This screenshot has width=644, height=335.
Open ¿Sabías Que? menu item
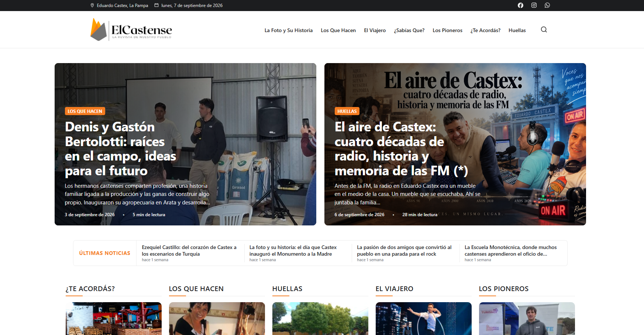(409, 30)
